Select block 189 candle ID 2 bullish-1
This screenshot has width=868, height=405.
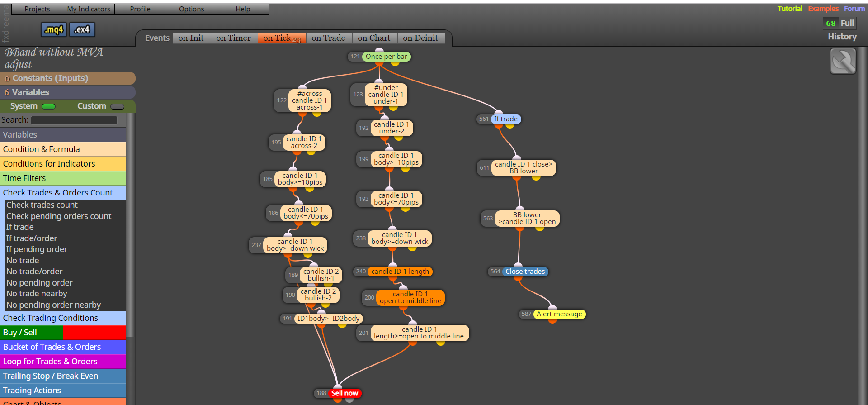[x=321, y=275]
